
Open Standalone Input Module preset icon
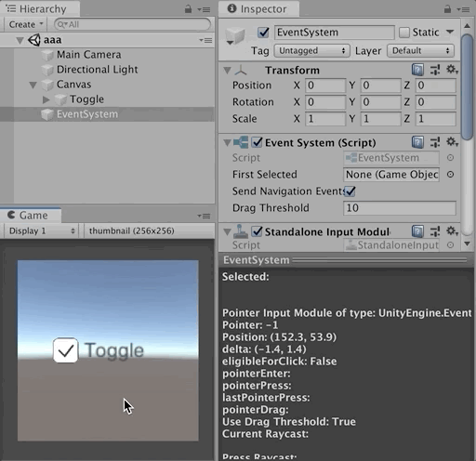(x=435, y=231)
